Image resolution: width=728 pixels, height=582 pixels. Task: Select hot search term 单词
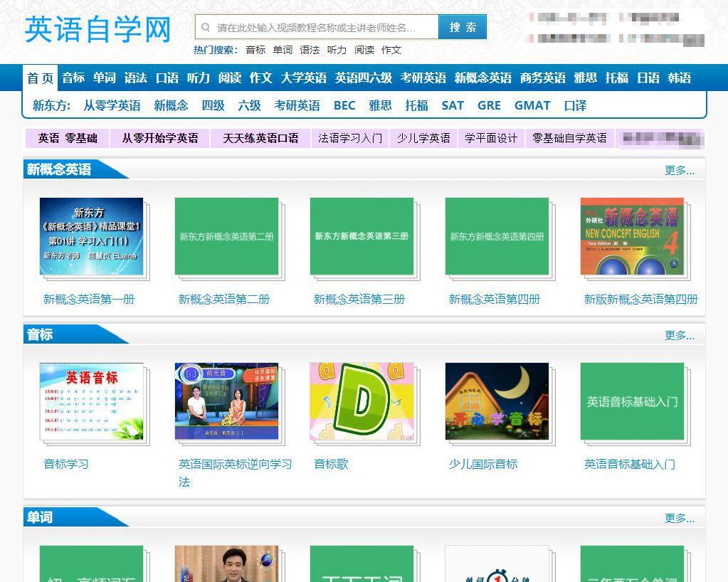pyautogui.click(x=283, y=50)
